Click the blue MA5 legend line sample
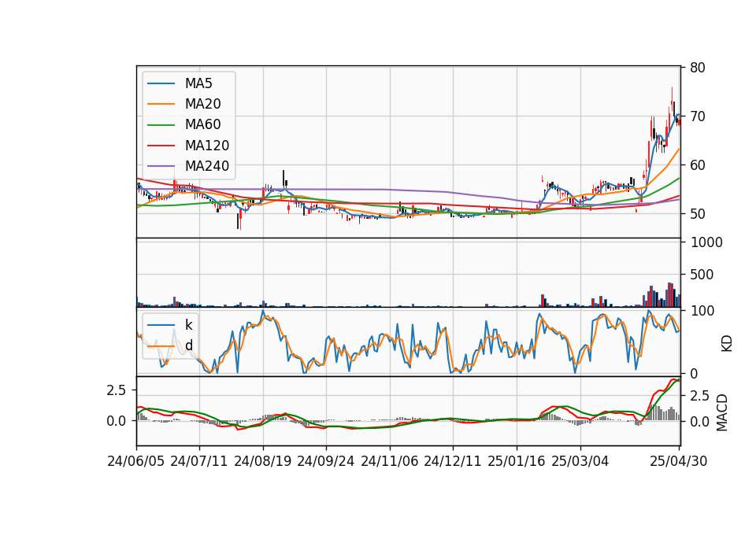Screen dimensions: 756x543 [x=161, y=83]
